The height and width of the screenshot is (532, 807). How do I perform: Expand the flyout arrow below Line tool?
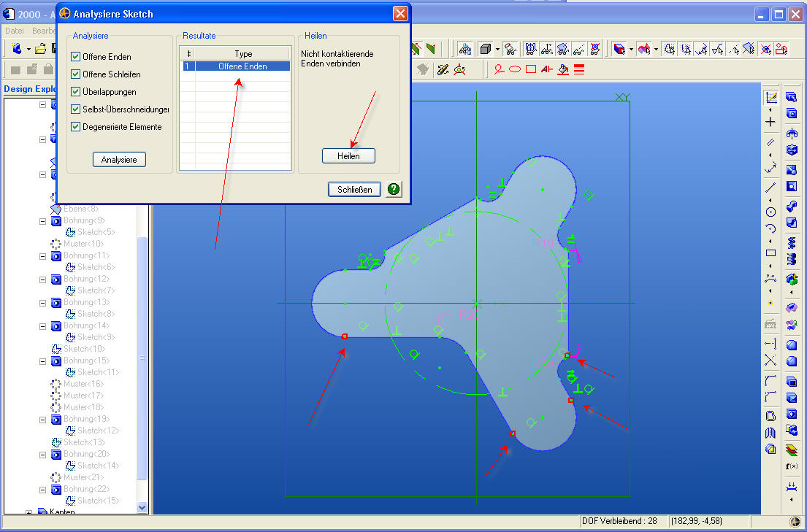770,201
